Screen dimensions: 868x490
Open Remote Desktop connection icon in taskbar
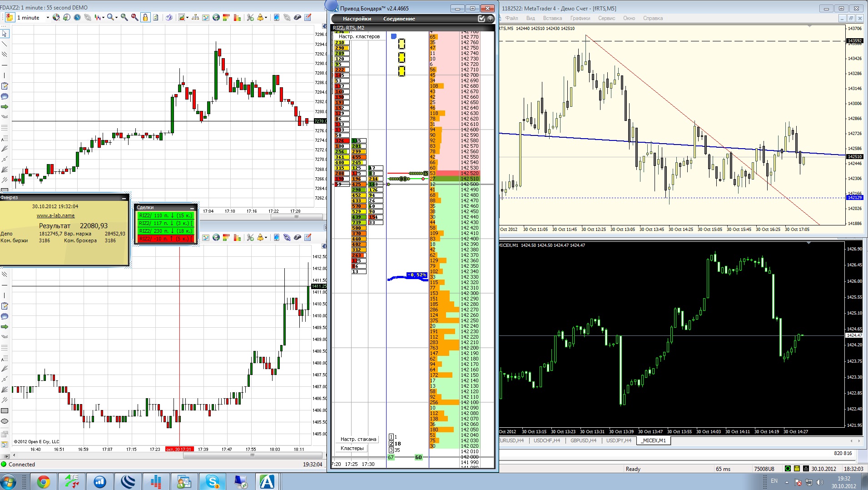tap(240, 481)
